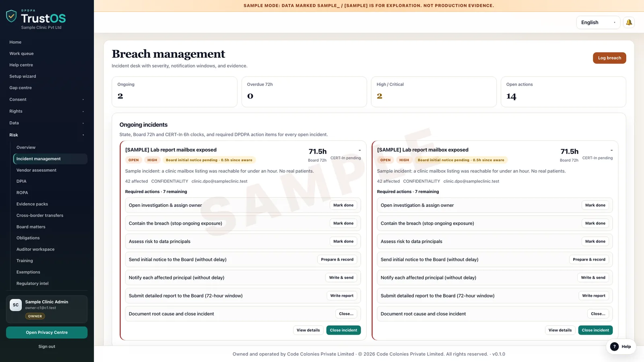The height and width of the screenshot is (362, 644).
Task: Click Open Privacy Centre button
Action: (47, 333)
